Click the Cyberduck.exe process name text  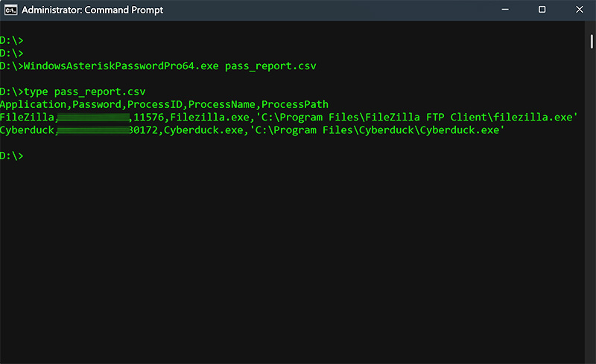[x=203, y=130]
